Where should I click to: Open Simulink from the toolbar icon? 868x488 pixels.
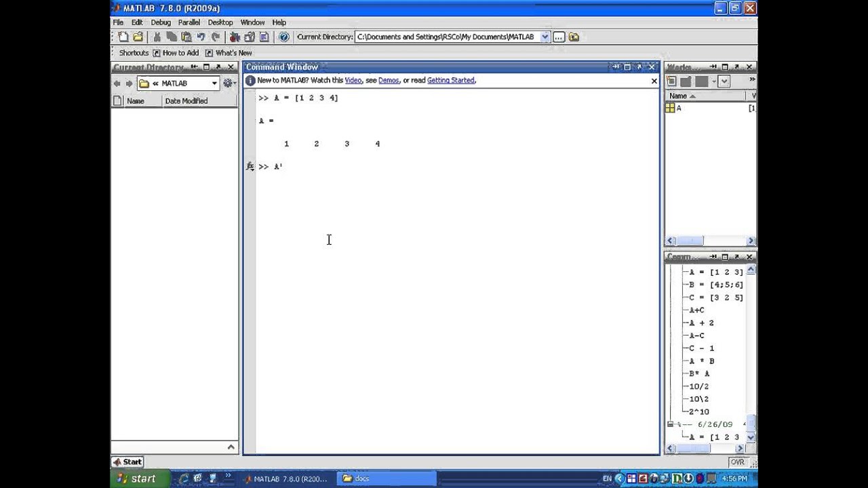tap(235, 37)
